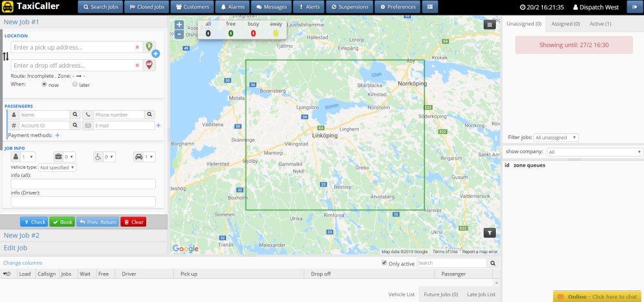This screenshot has height=302, width=644.
Task: Sort the vehicle list by ID column
Action: click(8, 274)
